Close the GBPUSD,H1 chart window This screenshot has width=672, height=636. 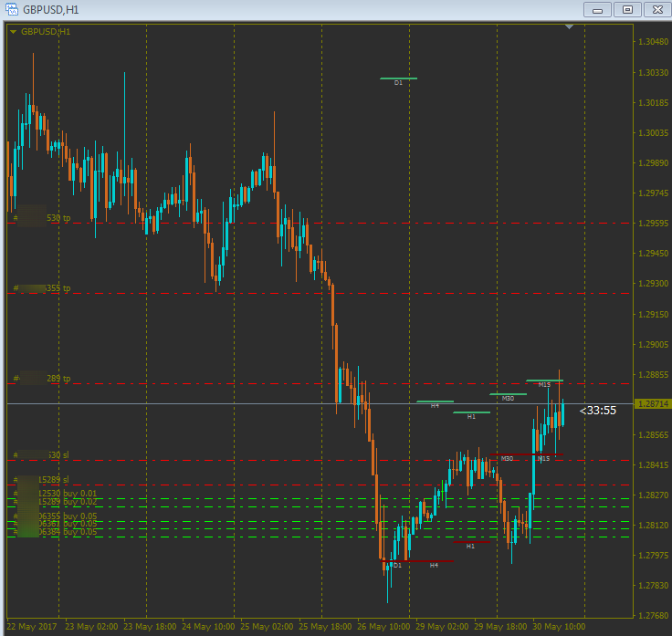click(x=657, y=9)
